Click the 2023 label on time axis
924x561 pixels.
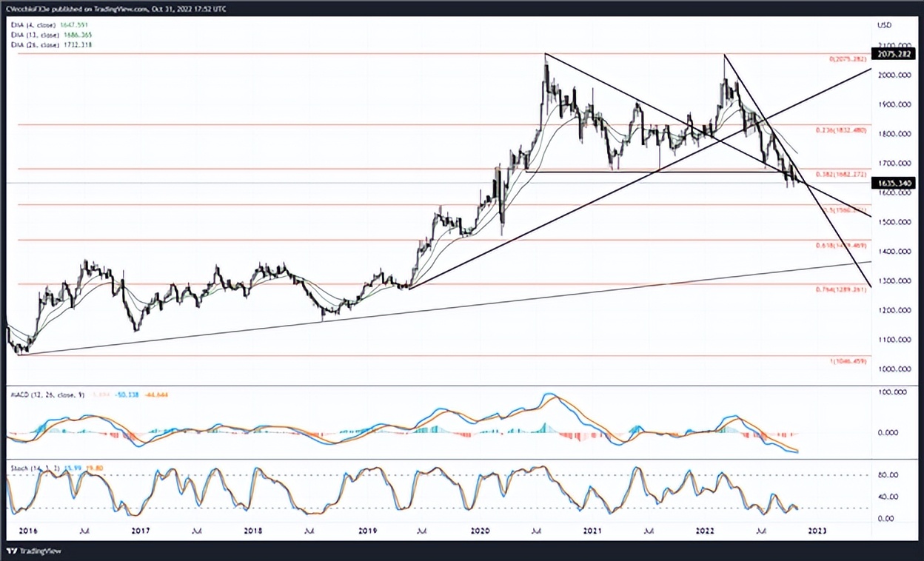818,531
